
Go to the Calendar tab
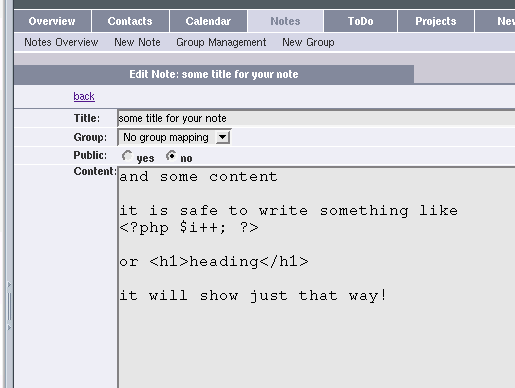click(x=208, y=21)
